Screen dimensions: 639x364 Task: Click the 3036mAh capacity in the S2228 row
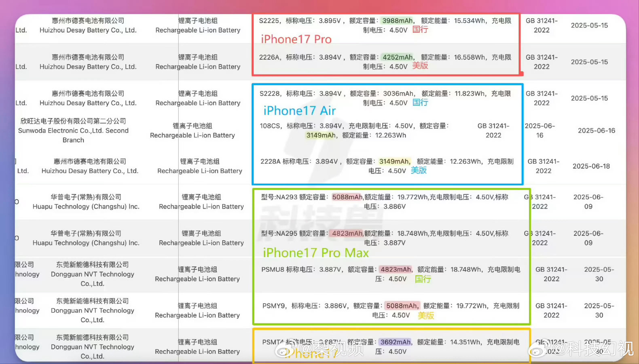(x=398, y=94)
